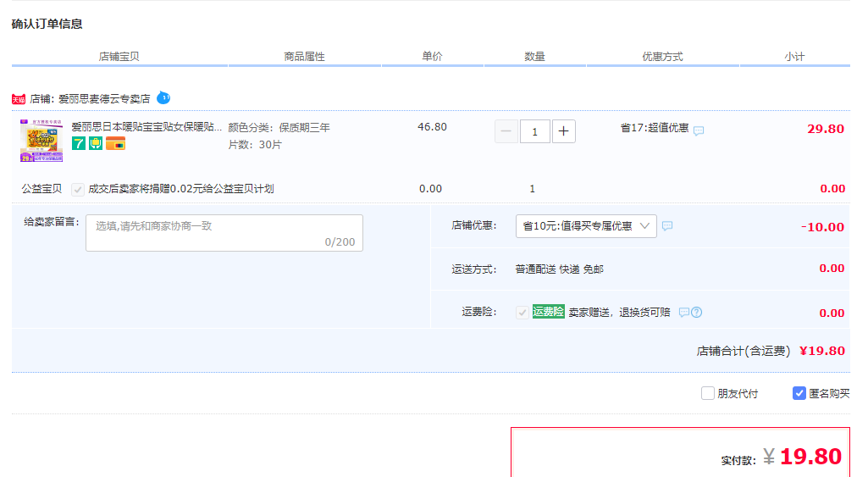Click the 朋友代付 label text
The image size is (868, 477).
click(738, 394)
